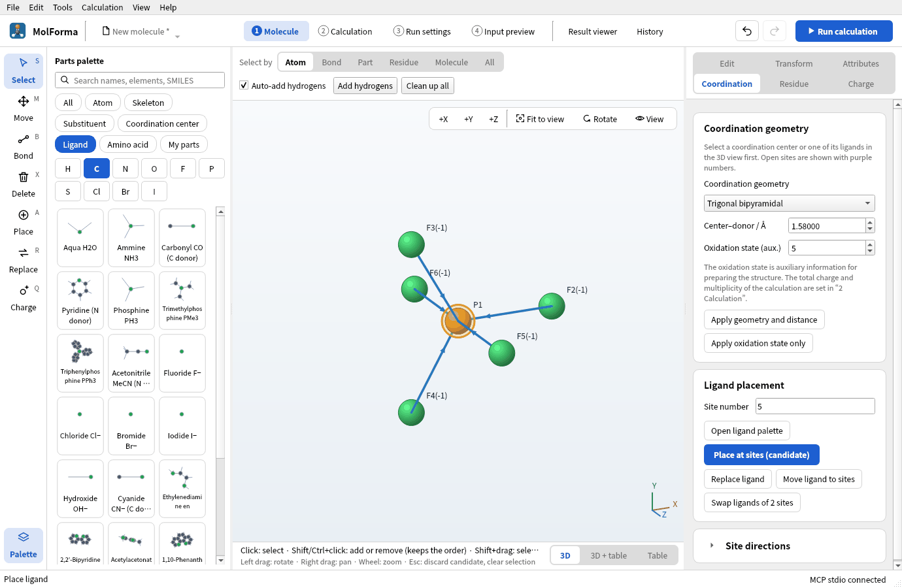
Task: Select the Select tool in the sidebar
Action: pos(24,71)
